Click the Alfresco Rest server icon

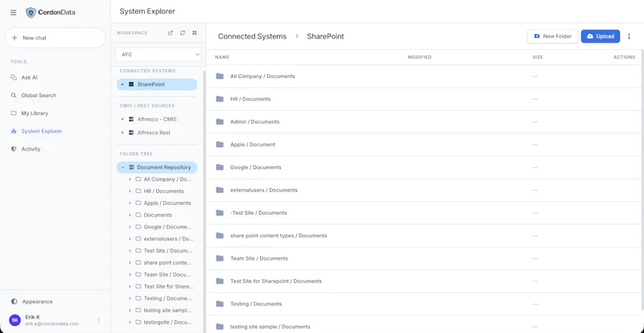tap(131, 133)
